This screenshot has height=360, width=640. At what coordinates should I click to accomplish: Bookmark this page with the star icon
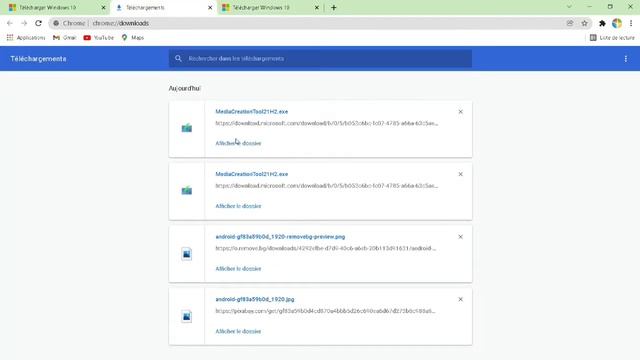point(584,23)
